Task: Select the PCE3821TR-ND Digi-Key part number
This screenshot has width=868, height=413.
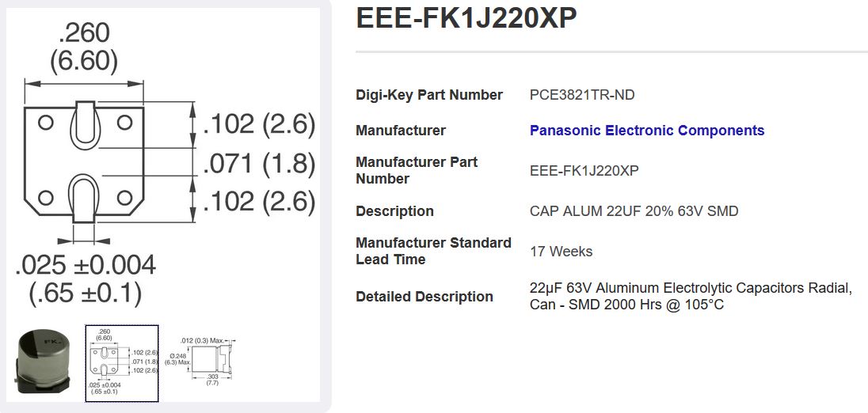Action: pos(582,95)
